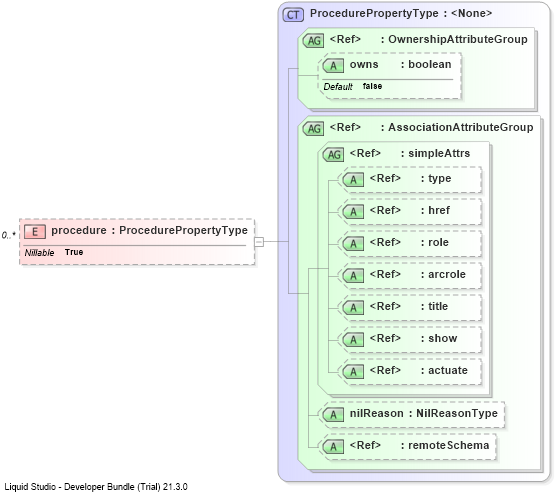Select the ': href' attribute reference
The height and width of the screenshot is (492, 555).
pyautogui.click(x=435, y=210)
